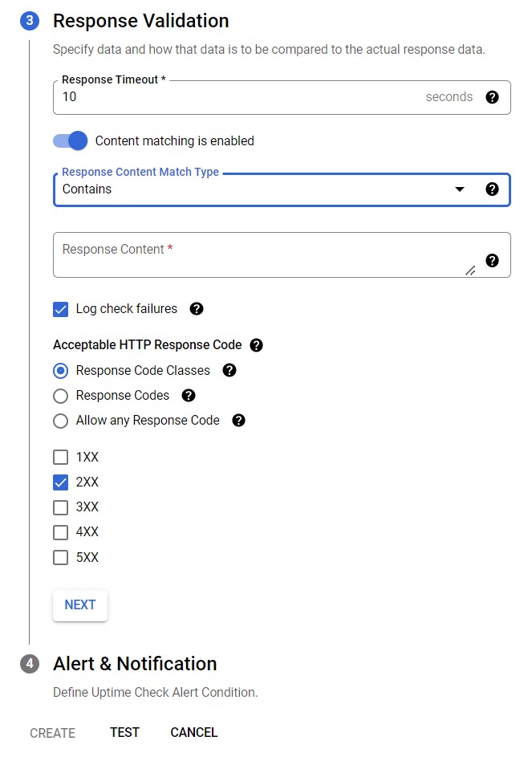The image size is (532, 761).
Task: Click help icon beside Response Code Classes
Action: click(229, 370)
